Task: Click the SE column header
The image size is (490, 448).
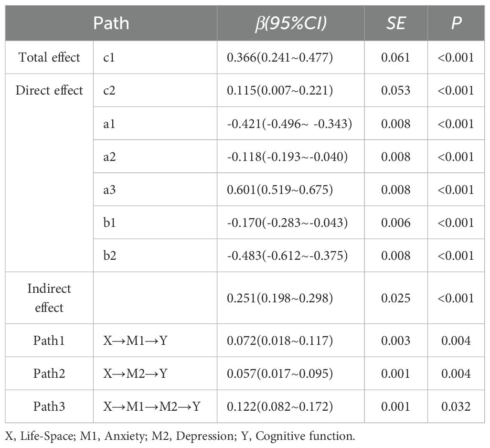Action: tap(395, 23)
